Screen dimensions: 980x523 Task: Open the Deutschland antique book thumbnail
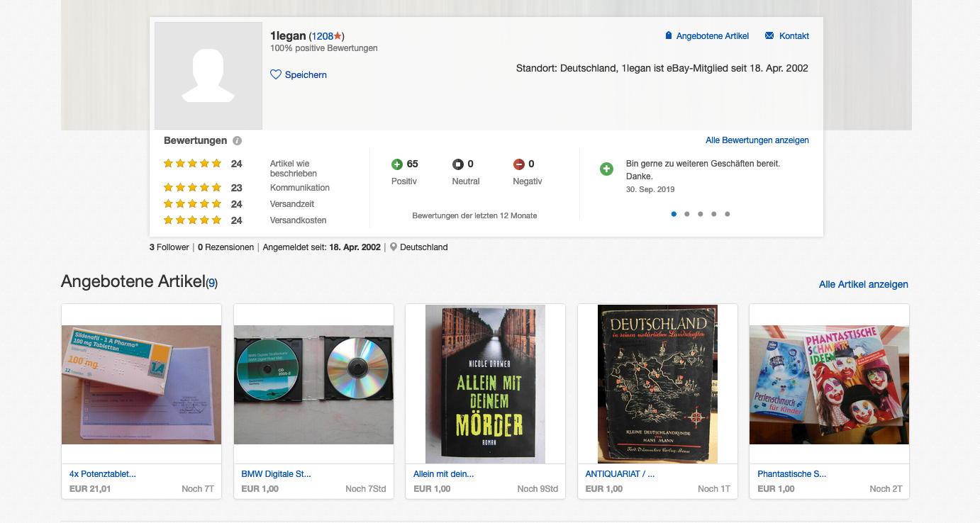pos(657,384)
